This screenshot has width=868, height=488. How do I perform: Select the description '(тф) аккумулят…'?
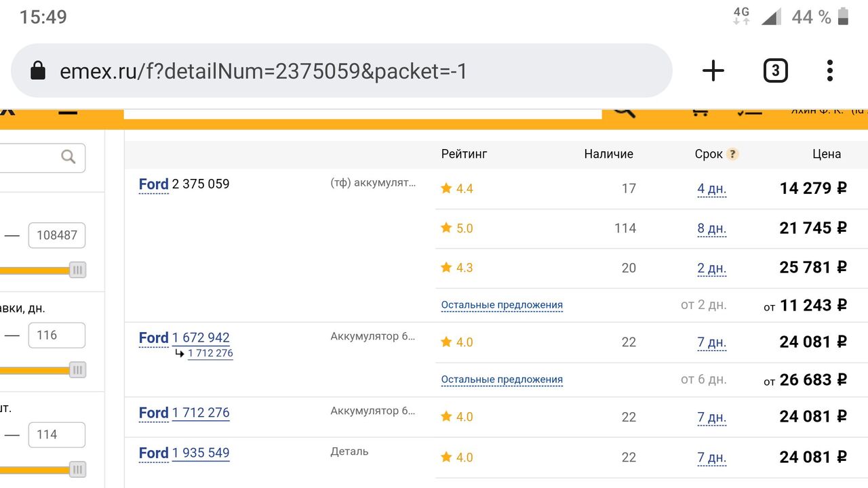[x=373, y=183]
